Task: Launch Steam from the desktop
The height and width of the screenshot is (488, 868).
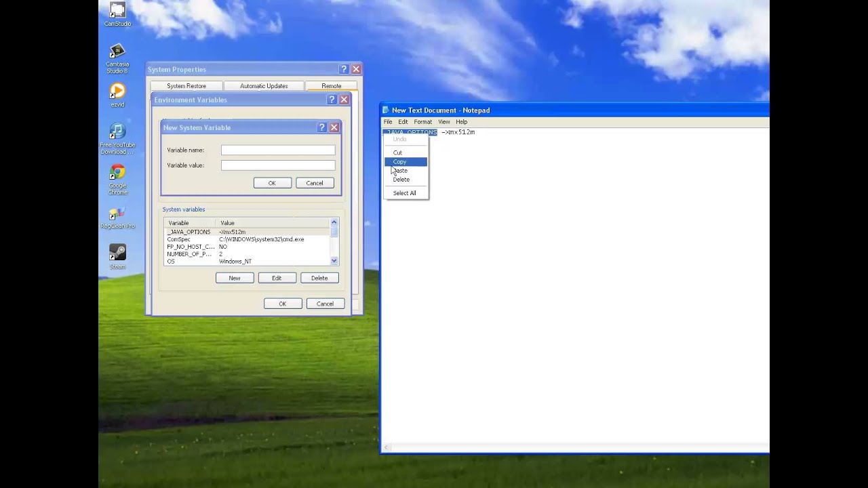Action: [117, 257]
